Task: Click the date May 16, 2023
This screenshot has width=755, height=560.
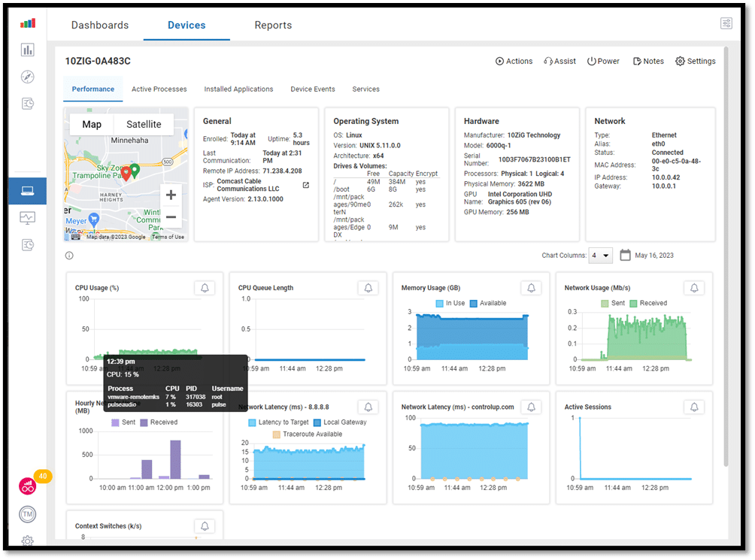Action: click(654, 256)
